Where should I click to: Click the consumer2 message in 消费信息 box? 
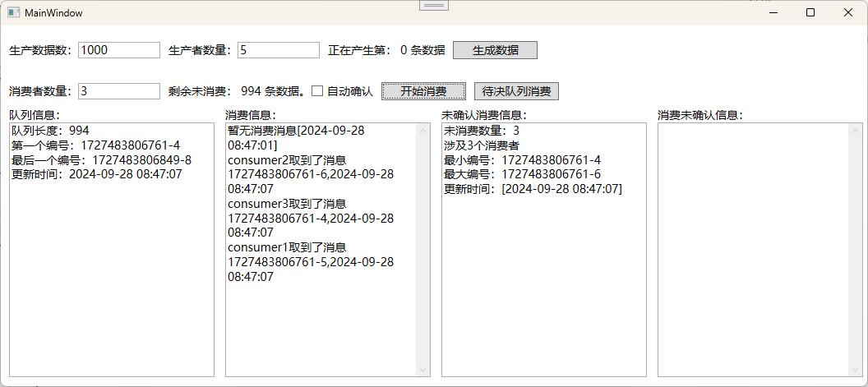tap(311, 168)
